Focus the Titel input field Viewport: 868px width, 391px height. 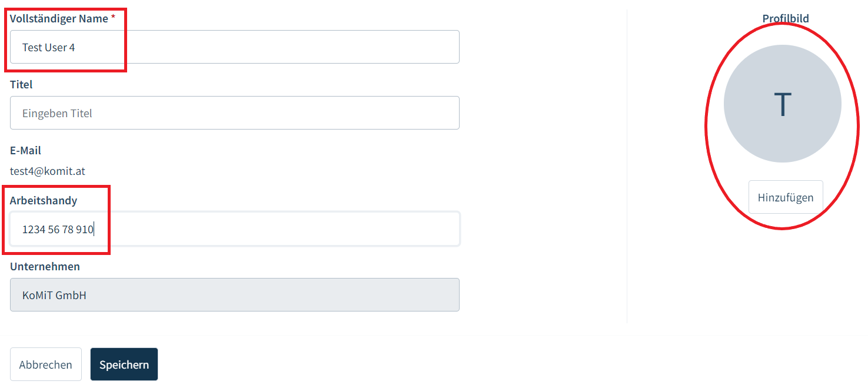235,113
